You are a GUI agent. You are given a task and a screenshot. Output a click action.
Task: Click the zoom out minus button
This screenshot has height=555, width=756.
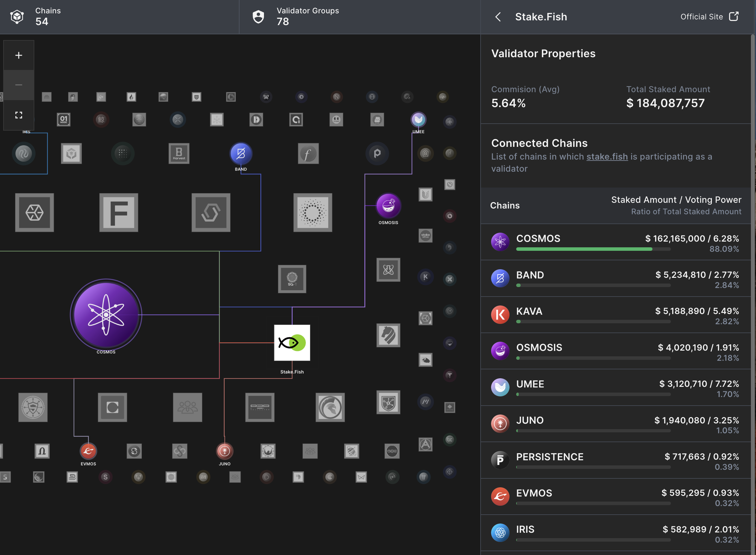pyautogui.click(x=19, y=85)
